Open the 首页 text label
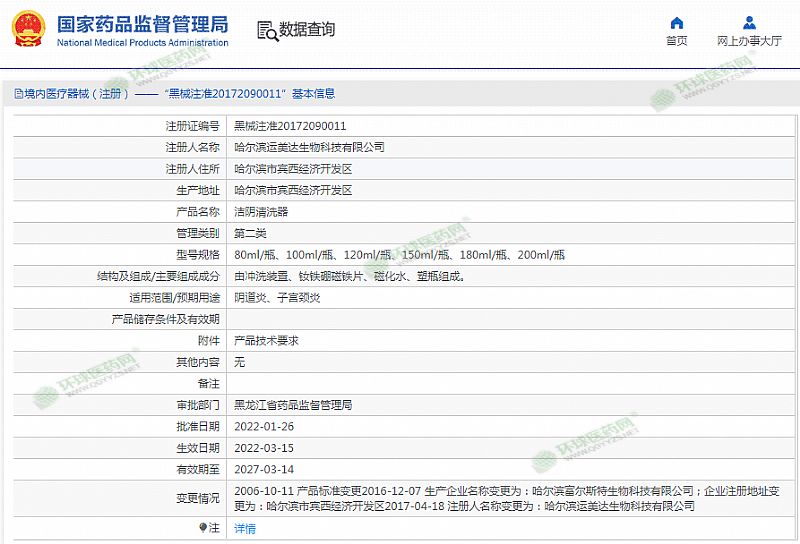Screen dimensions: 800x544 click(677, 41)
